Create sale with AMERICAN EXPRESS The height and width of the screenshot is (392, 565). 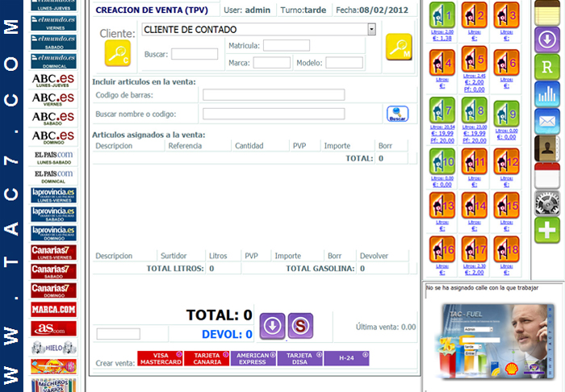[x=253, y=358]
